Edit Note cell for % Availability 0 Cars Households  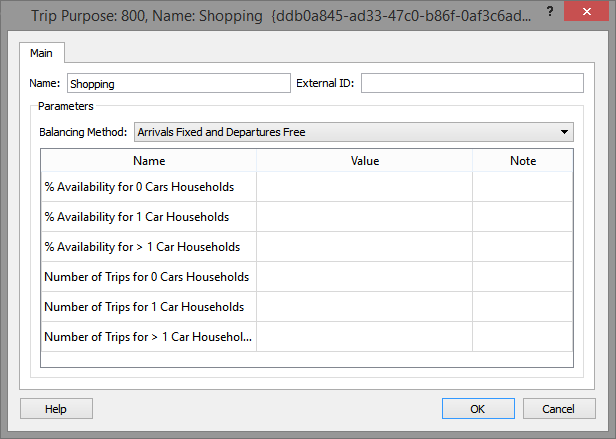[x=522, y=187]
